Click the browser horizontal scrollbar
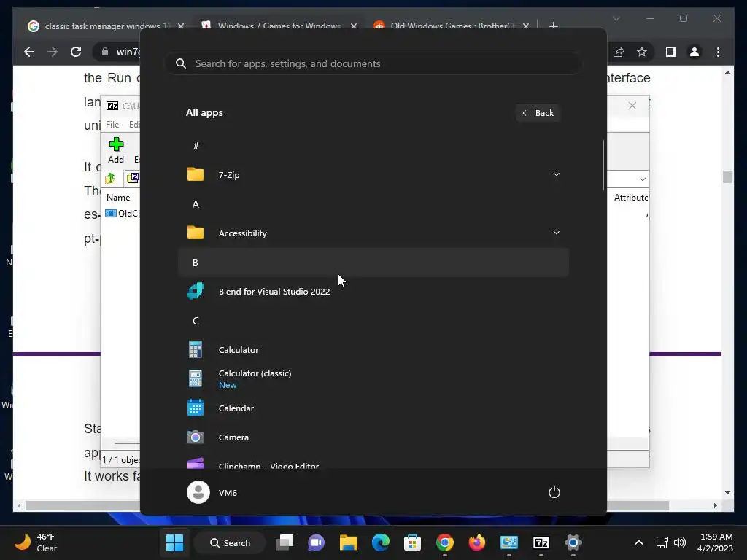This screenshot has width=747, height=560. [347, 506]
